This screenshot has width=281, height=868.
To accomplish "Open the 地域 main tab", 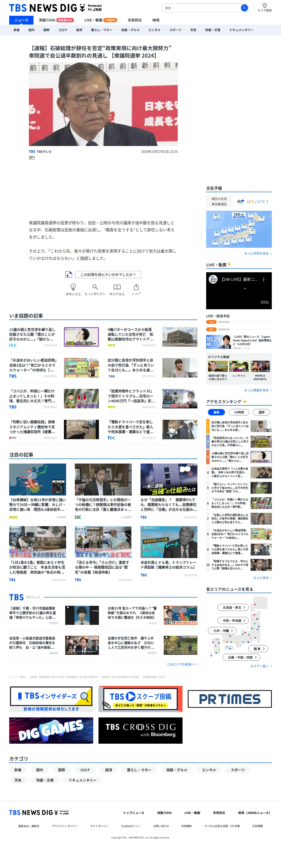I will [x=156, y=20].
